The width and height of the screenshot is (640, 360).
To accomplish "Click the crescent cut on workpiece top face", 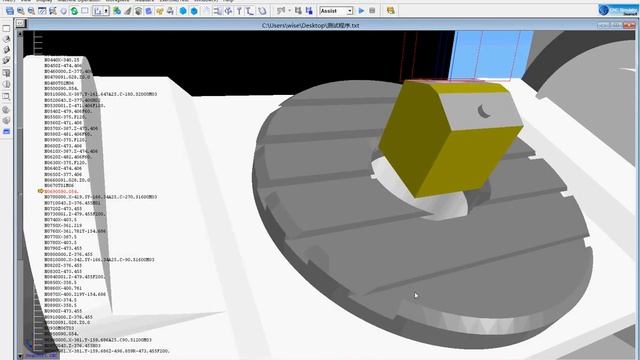I will [x=484, y=111].
